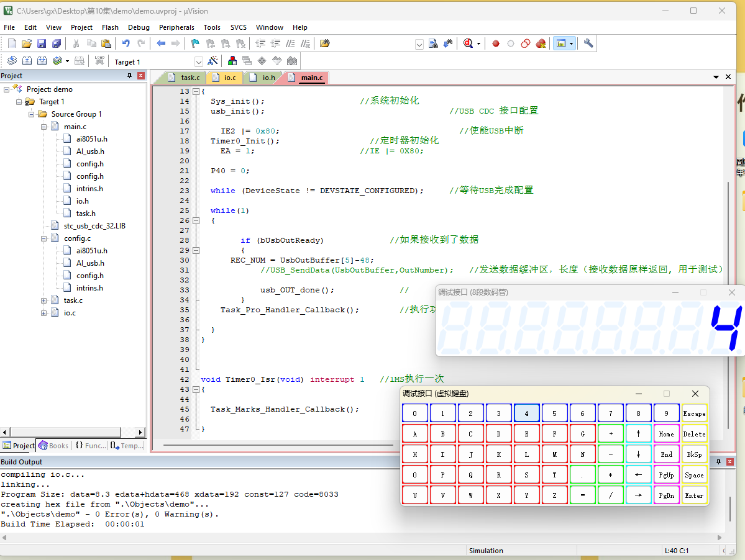The image size is (745, 560).
Task: Click the Rebuild all target files icon
Action: coord(42,61)
